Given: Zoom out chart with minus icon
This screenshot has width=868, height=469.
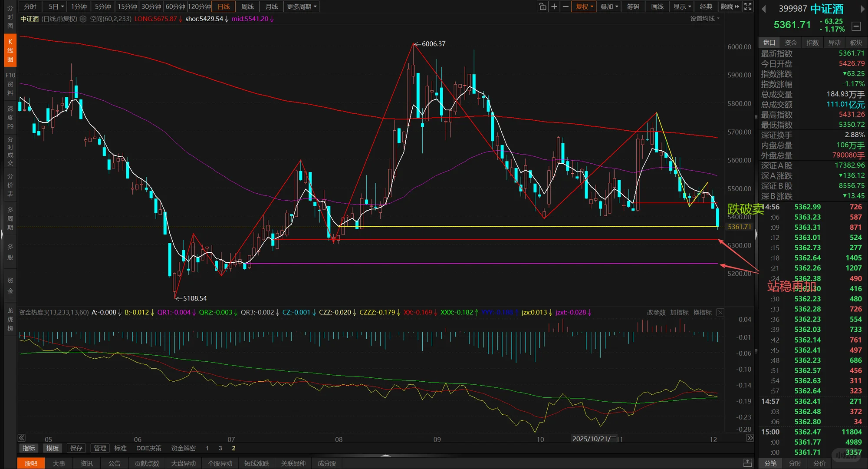Looking at the screenshot, I should (566, 7).
